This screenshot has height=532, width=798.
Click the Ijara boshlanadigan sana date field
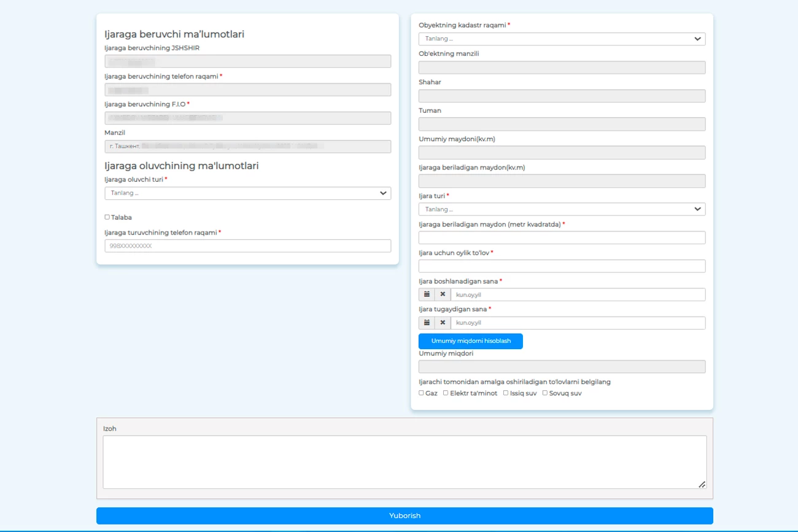(578, 295)
